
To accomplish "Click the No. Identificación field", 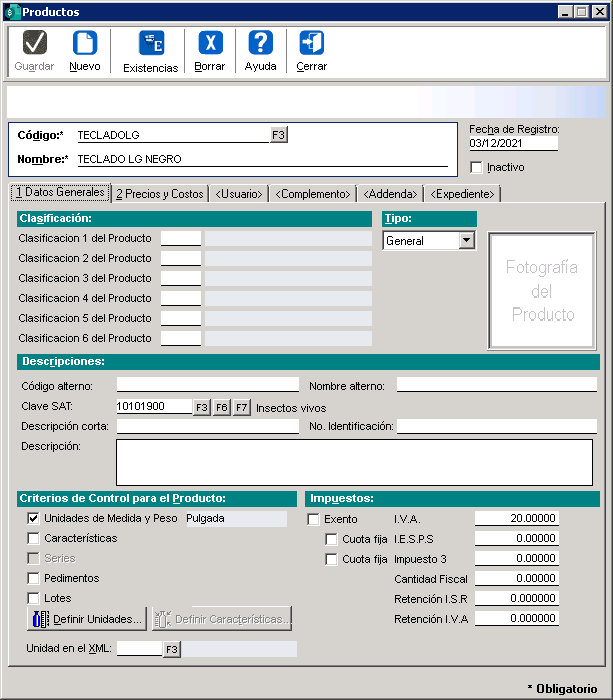I will pyautogui.click(x=496, y=426).
